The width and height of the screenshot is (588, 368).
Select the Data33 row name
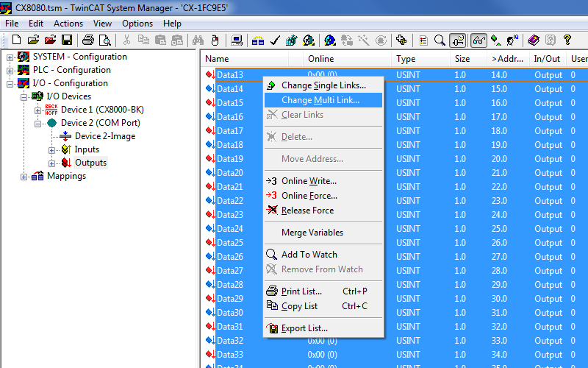point(230,355)
